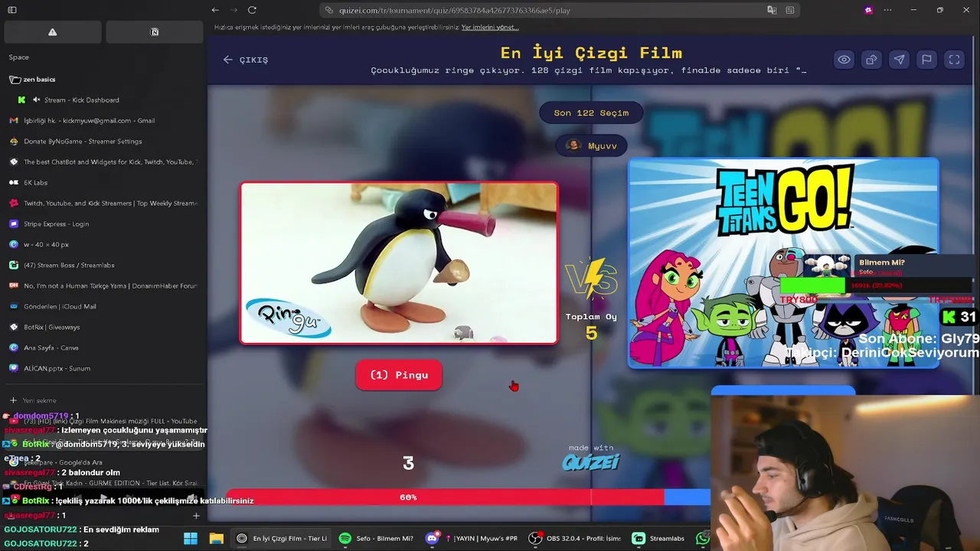Click the red 60% vote progress bar
This screenshot has width=980, height=551.
pyautogui.click(x=445, y=497)
